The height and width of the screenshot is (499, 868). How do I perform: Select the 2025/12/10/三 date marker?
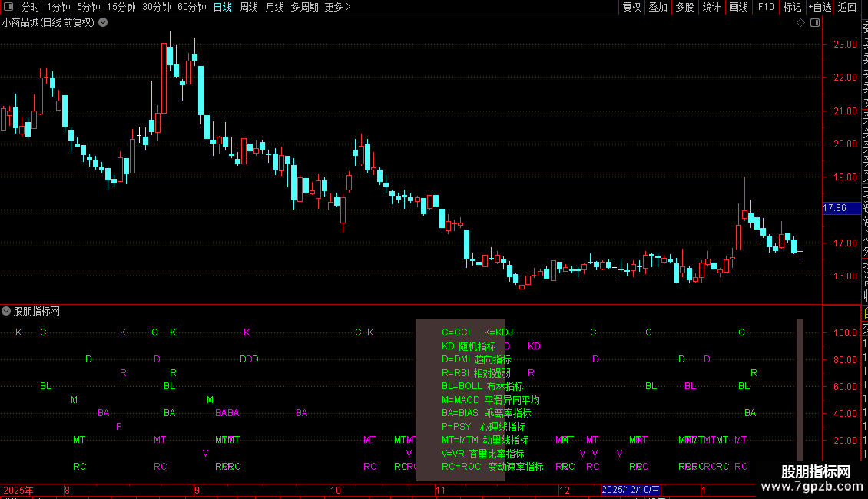pos(631,490)
